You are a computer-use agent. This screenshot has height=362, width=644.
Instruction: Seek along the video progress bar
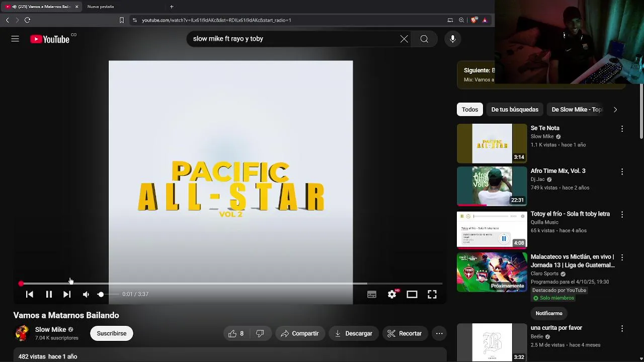click(231, 284)
